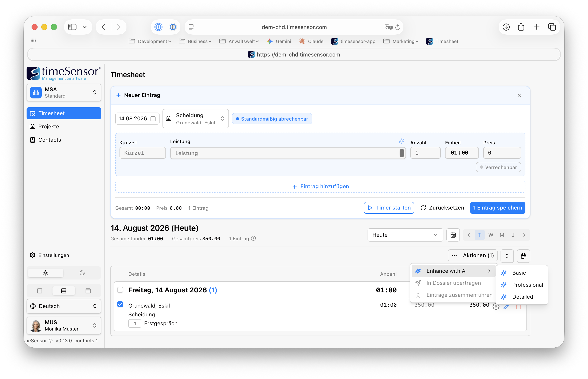Toggle the Verrechenbar switch

coord(498,167)
